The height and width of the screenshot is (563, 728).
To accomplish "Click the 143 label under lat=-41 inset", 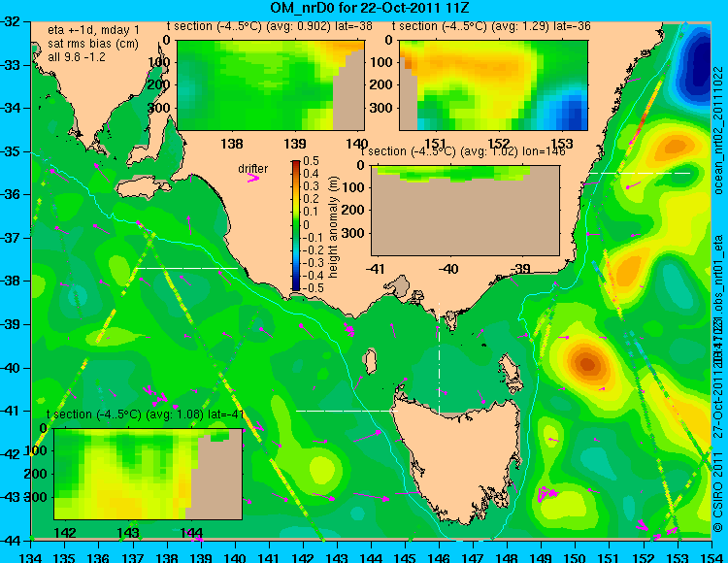I will tap(128, 533).
